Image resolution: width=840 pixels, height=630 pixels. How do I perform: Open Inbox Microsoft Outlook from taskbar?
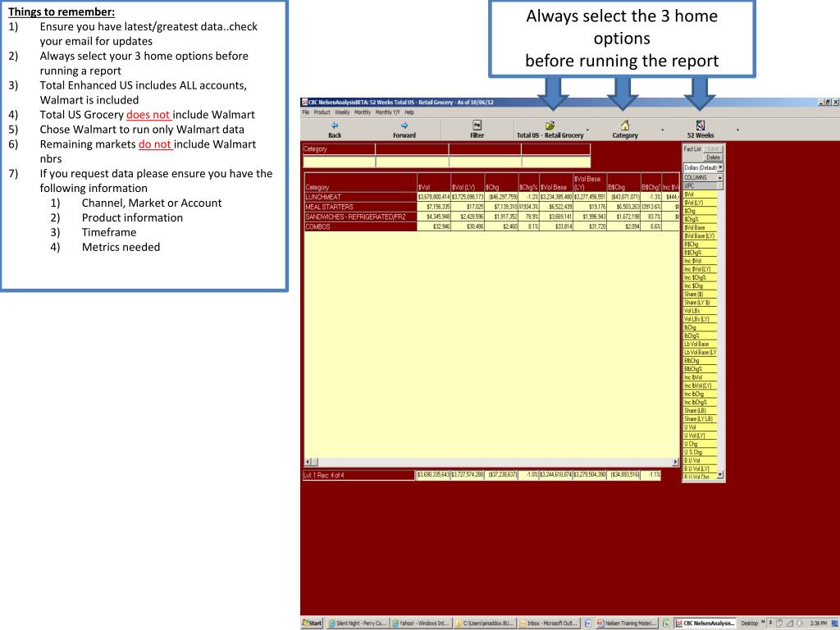point(549,623)
